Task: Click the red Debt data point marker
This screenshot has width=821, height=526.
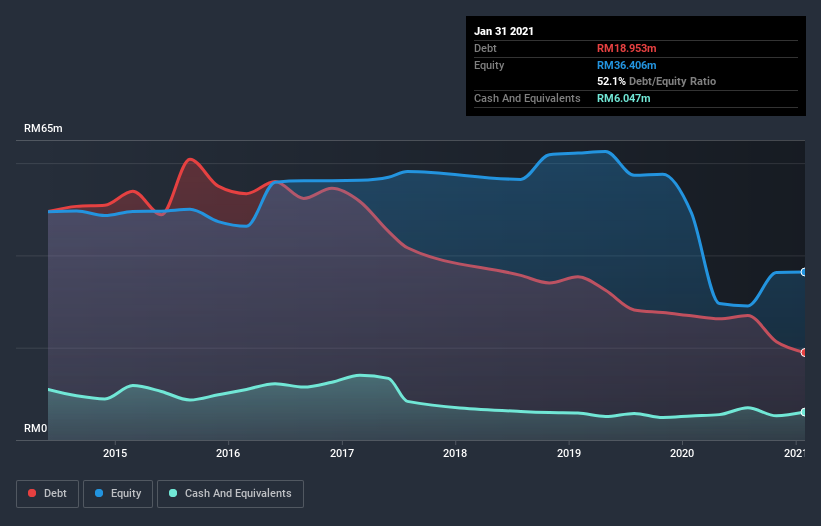Action: (804, 352)
